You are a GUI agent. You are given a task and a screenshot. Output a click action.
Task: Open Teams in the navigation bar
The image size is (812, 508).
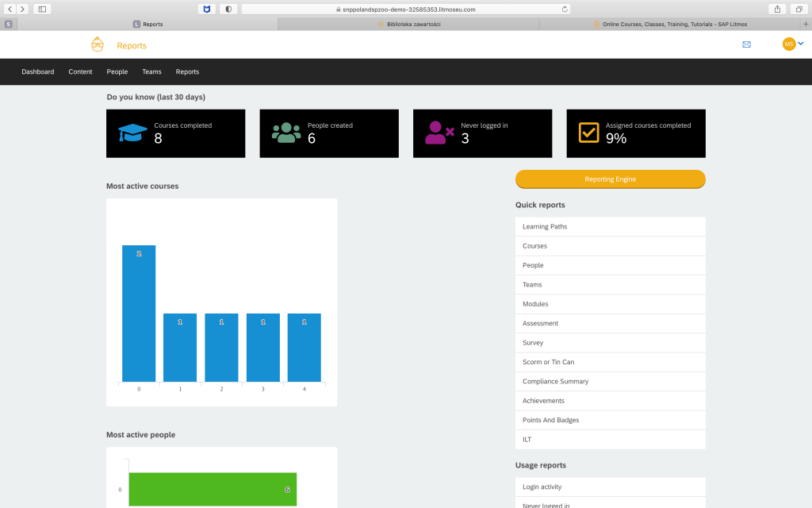pos(151,71)
